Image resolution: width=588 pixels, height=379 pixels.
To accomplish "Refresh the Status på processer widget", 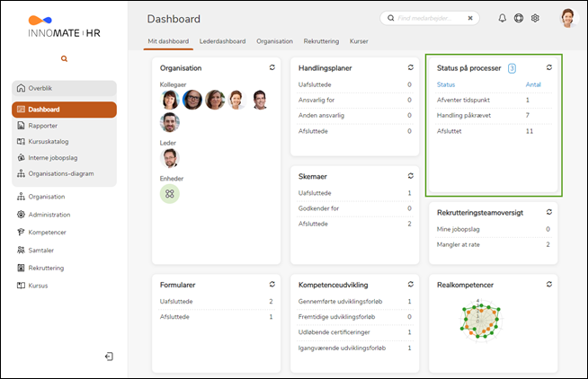I will [548, 67].
